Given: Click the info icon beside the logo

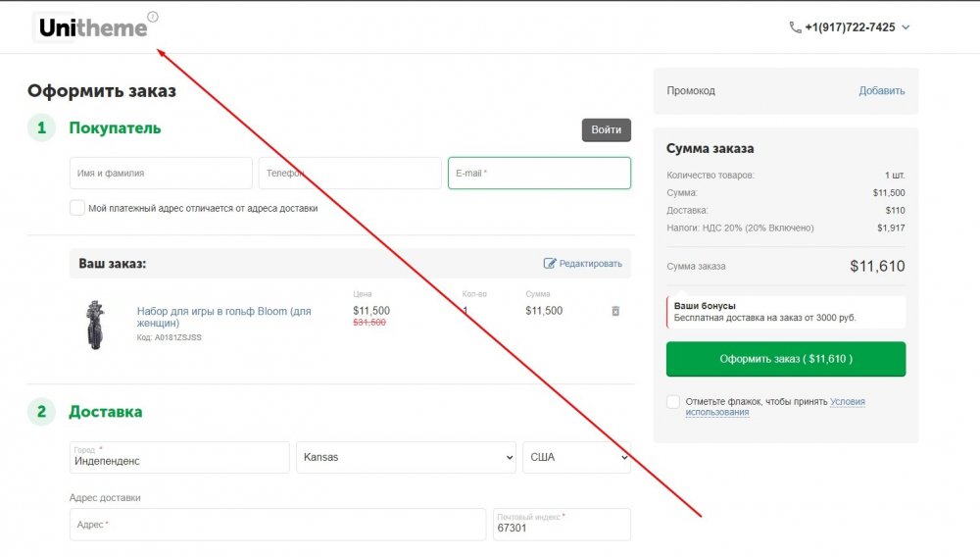Looking at the screenshot, I should [152, 17].
